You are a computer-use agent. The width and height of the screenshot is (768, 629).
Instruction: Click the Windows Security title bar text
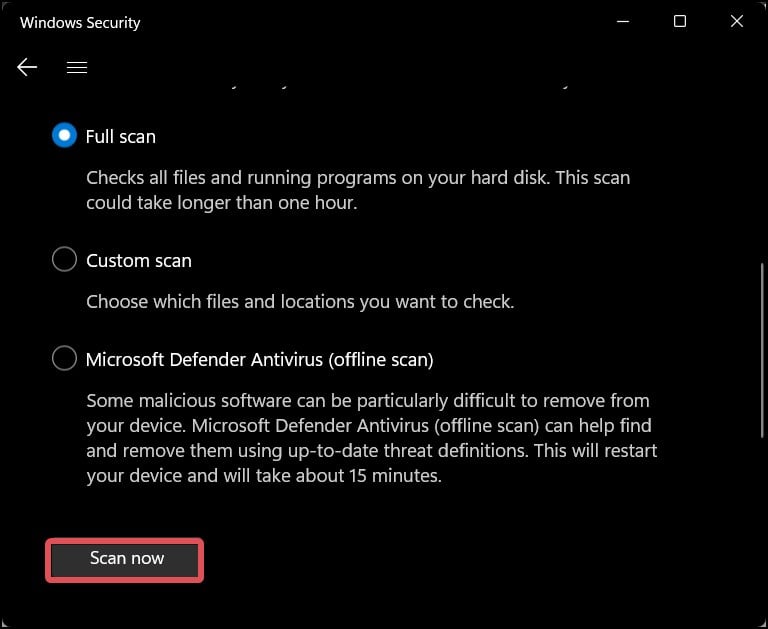click(x=80, y=22)
